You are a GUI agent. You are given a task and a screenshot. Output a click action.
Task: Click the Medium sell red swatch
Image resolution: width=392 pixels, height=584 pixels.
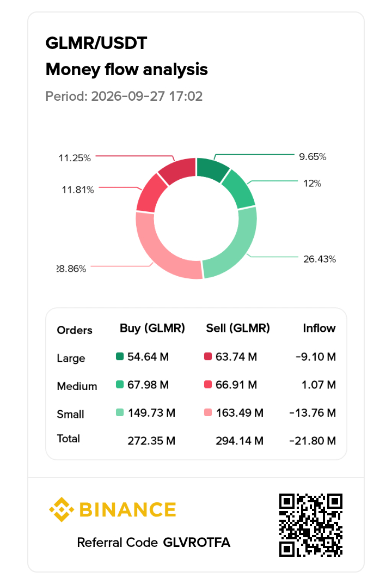(208, 385)
